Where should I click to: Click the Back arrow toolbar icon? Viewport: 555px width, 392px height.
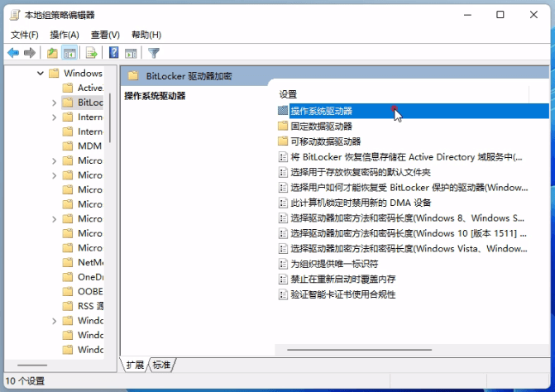[x=13, y=53]
